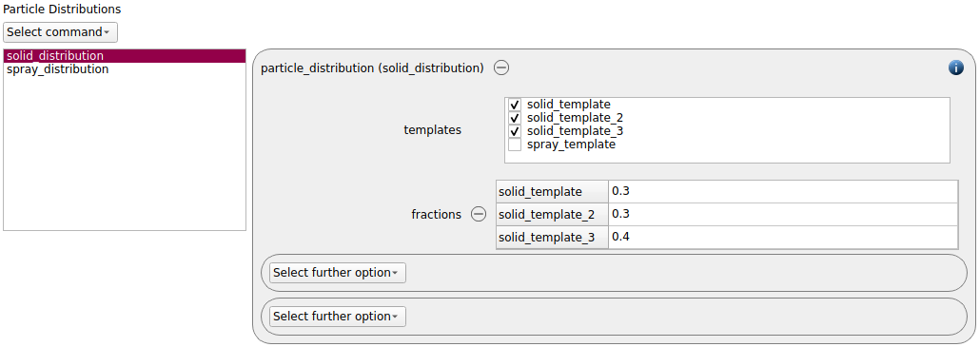Collapse the particle_distribution section
Screen dimensions: 980x347
501,68
